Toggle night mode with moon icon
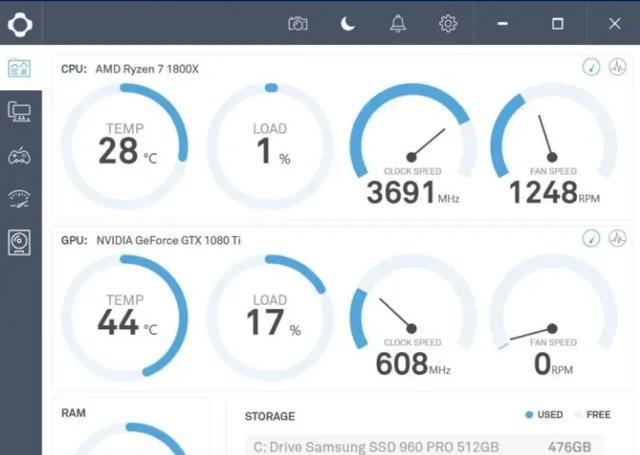The image size is (640, 455). [348, 24]
